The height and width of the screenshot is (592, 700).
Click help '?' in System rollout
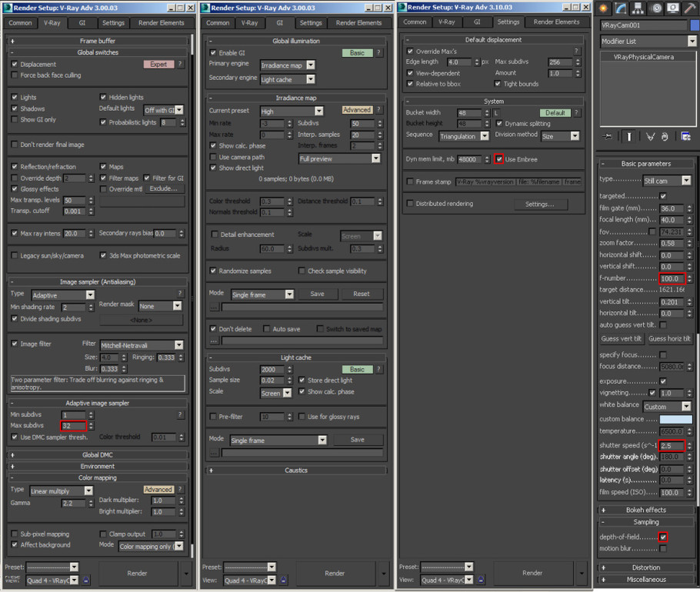(x=576, y=113)
